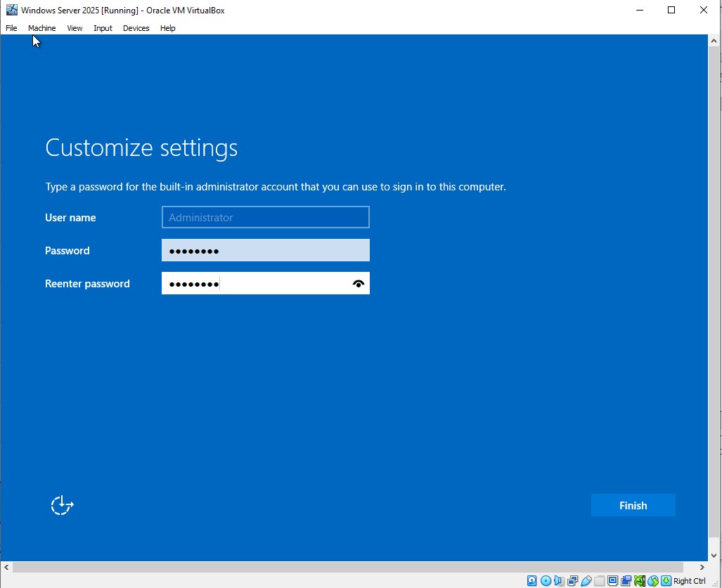The image size is (722, 588).
Task: Open the File menu
Action: [11, 28]
